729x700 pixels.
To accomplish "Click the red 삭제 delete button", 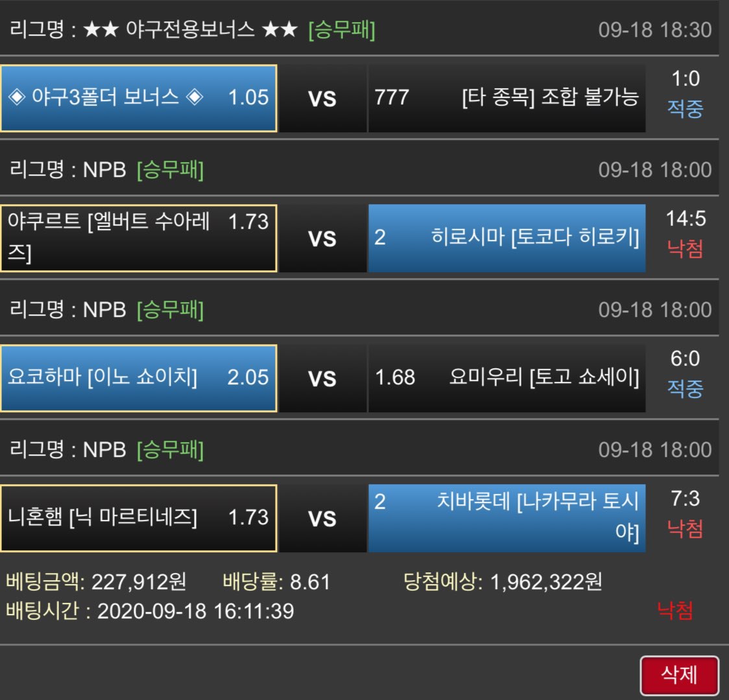I will (x=679, y=675).
